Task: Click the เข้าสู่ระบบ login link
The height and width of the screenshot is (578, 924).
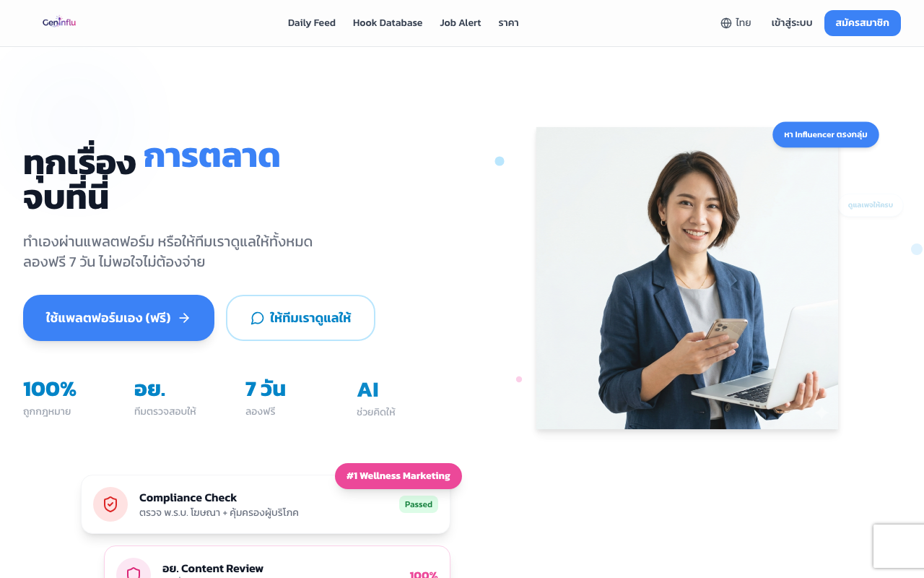Action: click(x=792, y=23)
